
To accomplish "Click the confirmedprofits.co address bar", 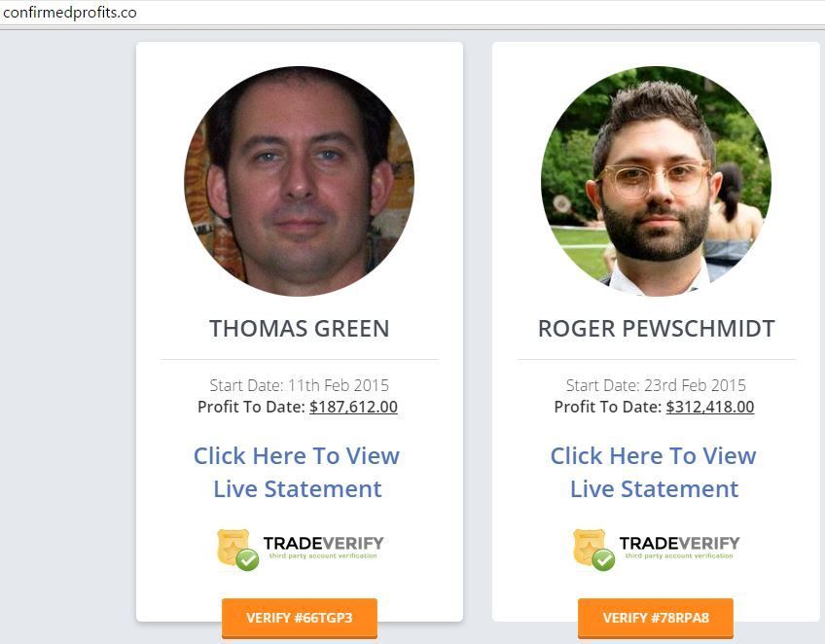I will (x=412, y=12).
